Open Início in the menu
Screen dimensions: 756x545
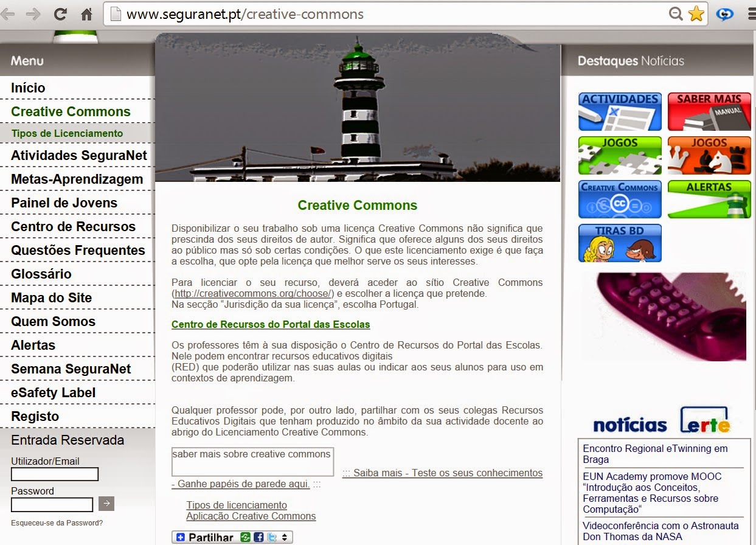(28, 88)
